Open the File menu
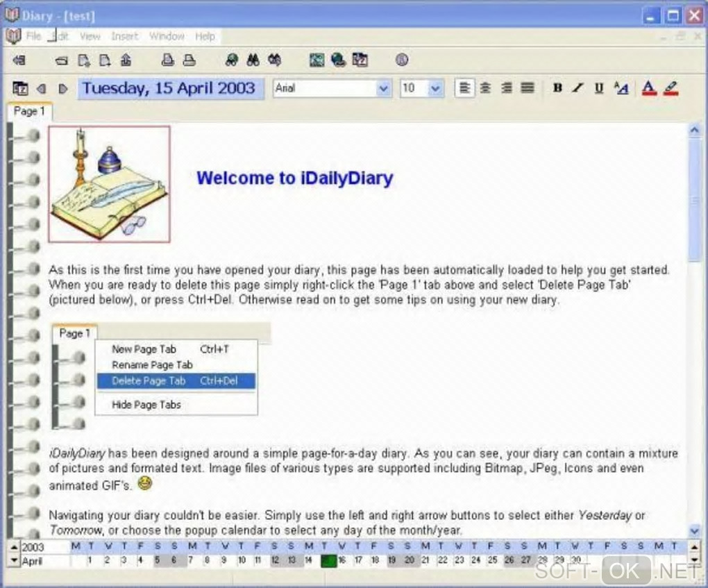708x588 pixels. tap(34, 36)
